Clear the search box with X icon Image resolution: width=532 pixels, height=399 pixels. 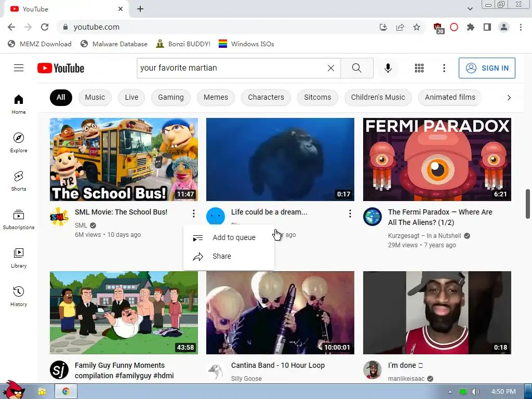[331, 68]
